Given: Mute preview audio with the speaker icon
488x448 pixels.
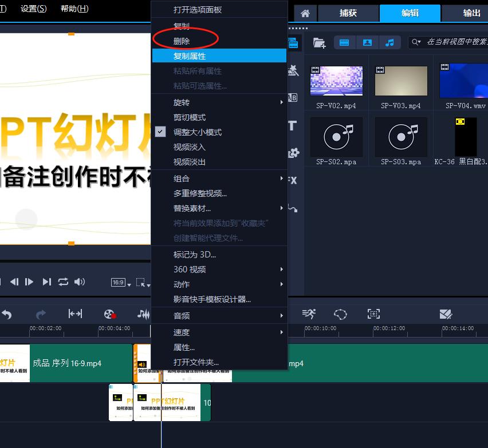Looking at the screenshot, I should (x=80, y=282).
